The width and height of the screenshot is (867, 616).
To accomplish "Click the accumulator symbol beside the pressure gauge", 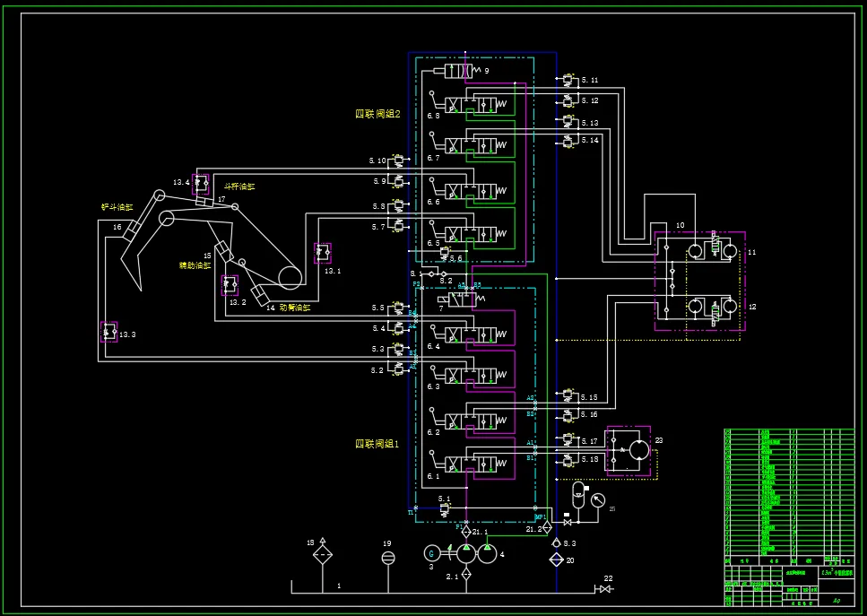I will (x=577, y=495).
